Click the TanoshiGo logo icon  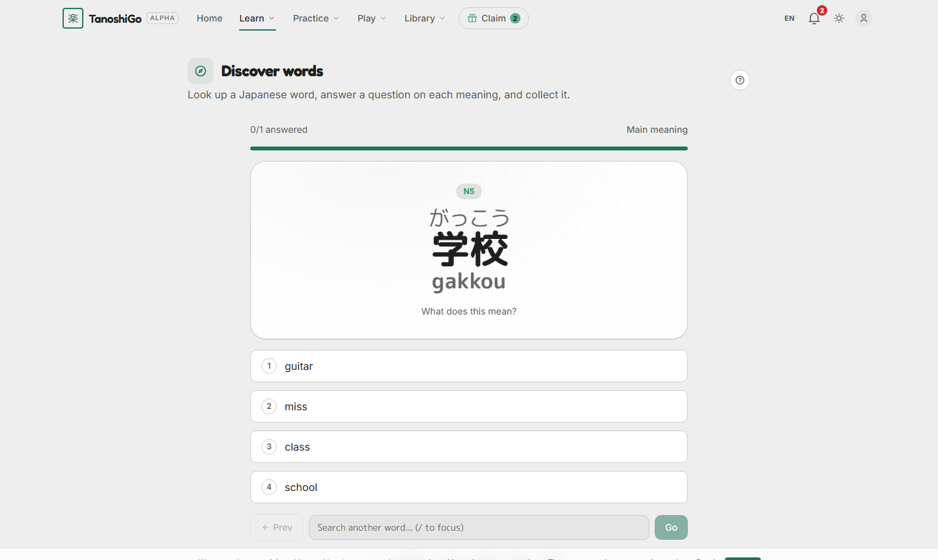coord(73,18)
